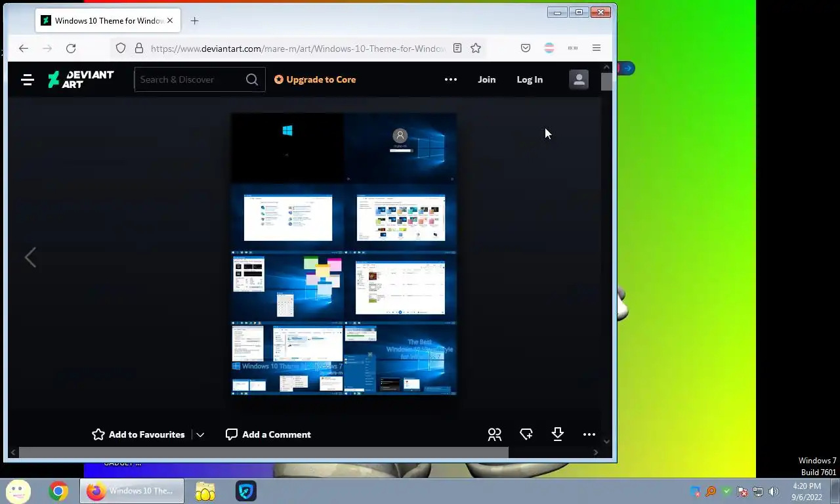Click the vertical scrollbar thumb
Screen dimensions: 840x504
tap(606, 81)
